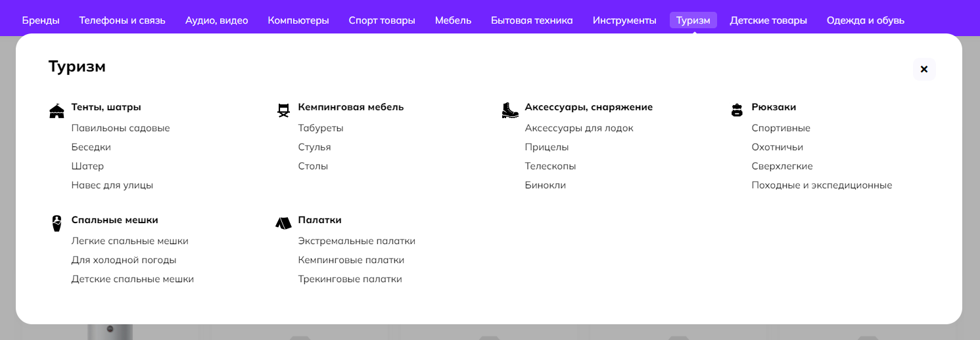Open the Бренды menu item

pyautogui.click(x=41, y=20)
